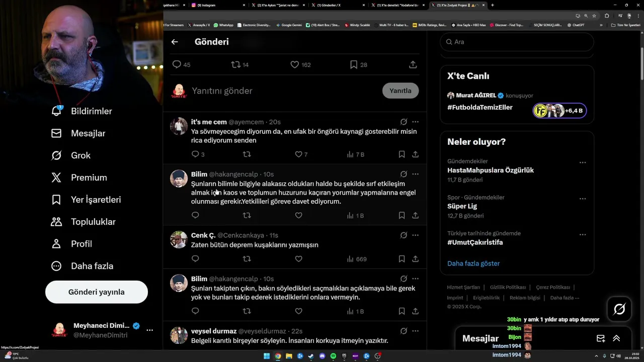Click the Grok icon on veysel durmaz's reply

pos(404,331)
